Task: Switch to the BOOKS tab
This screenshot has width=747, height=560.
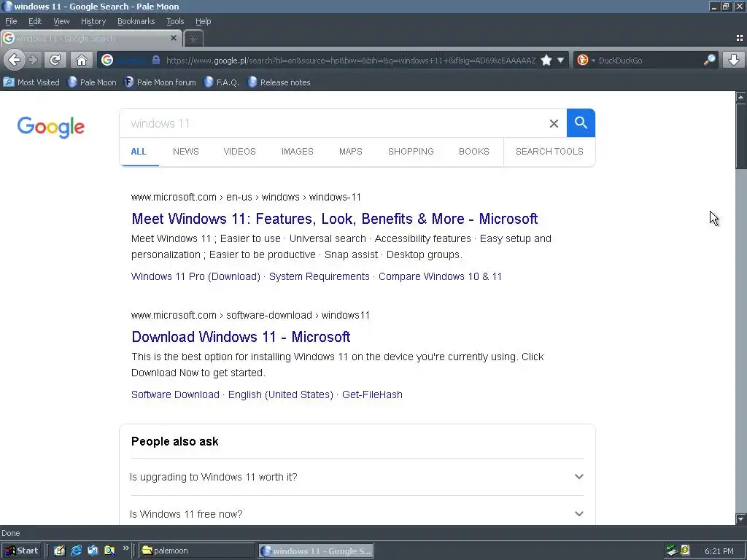Action: [x=474, y=152]
